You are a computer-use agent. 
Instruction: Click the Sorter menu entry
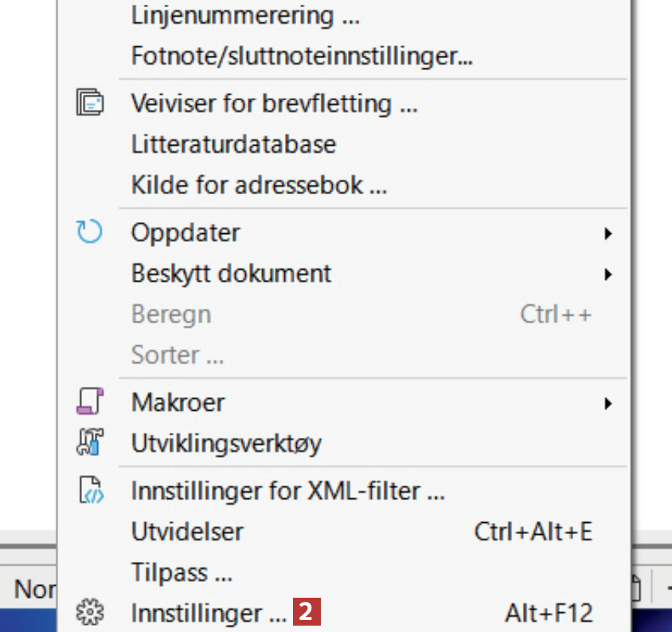pyautogui.click(x=177, y=355)
